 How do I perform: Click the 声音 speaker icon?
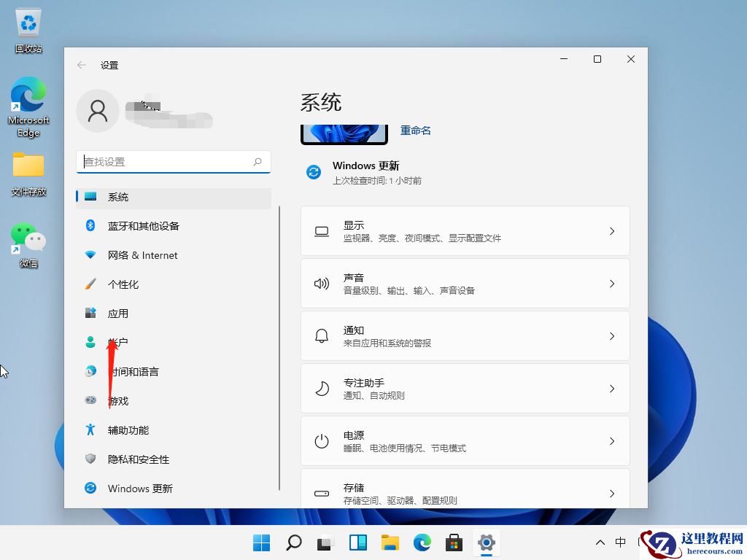(x=322, y=283)
